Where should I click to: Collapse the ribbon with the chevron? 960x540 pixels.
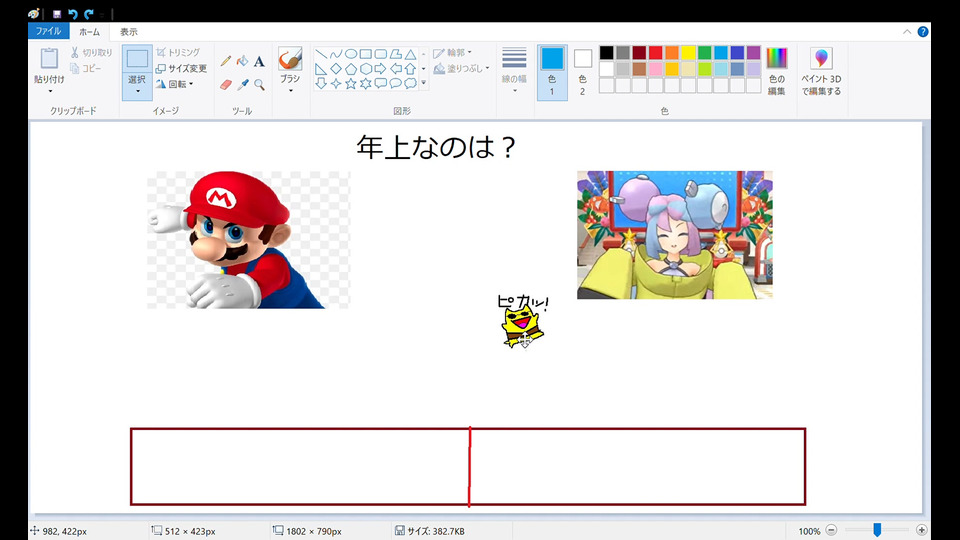point(907,32)
